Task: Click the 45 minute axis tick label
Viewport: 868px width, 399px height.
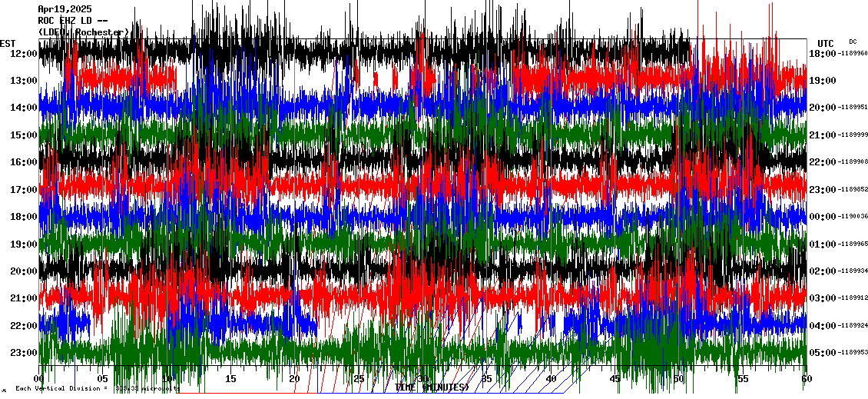Action: [615, 379]
